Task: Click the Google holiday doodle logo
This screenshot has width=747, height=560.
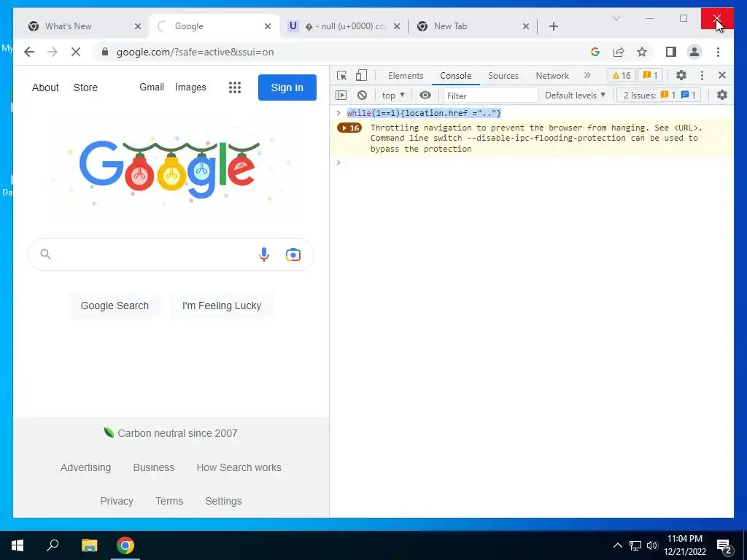Action: click(x=170, y=169)
